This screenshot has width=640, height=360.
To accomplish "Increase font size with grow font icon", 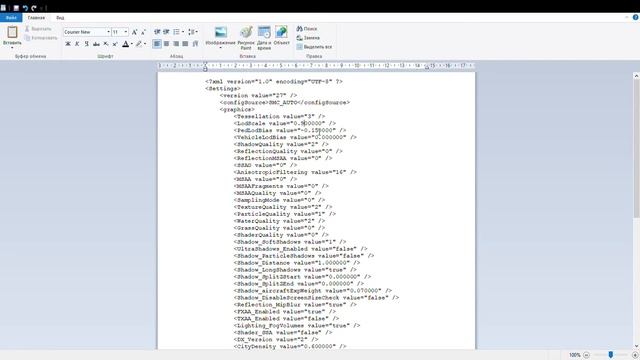I will [134, 32].
